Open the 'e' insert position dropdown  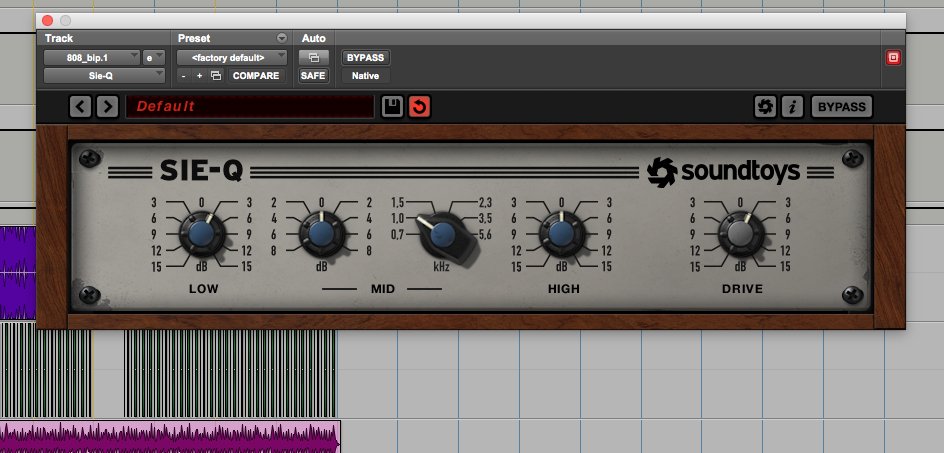coord(154,58)
